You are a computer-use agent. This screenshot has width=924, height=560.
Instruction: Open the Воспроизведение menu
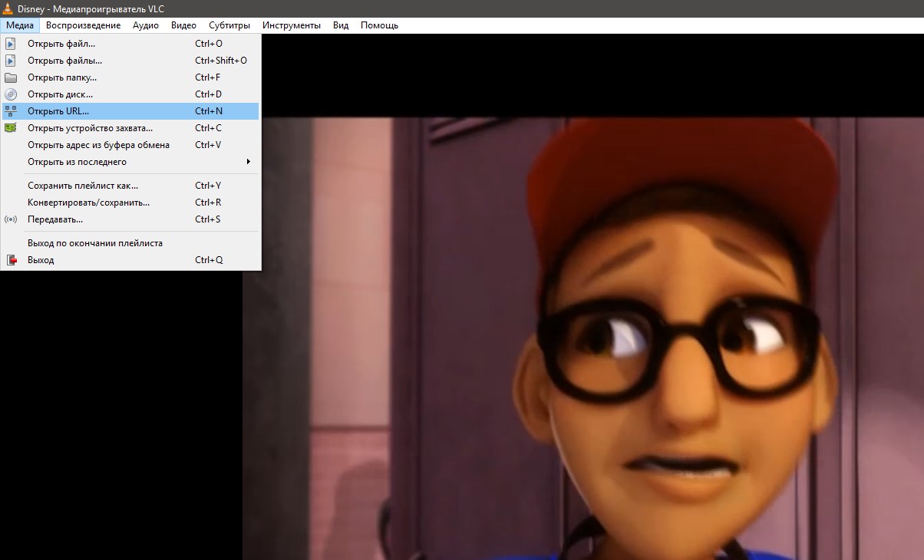83,25
